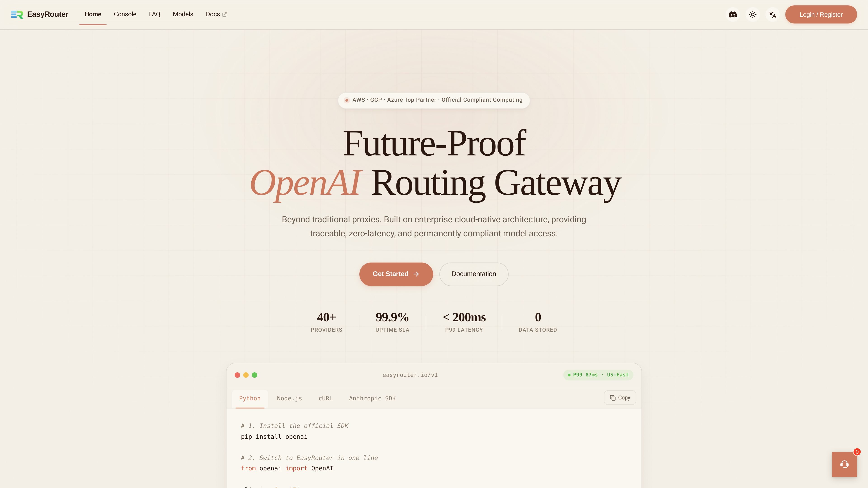Click the EasyRouter logo icon
The width and height of the screenshot is (868, 488).
[x=17, y=14]
